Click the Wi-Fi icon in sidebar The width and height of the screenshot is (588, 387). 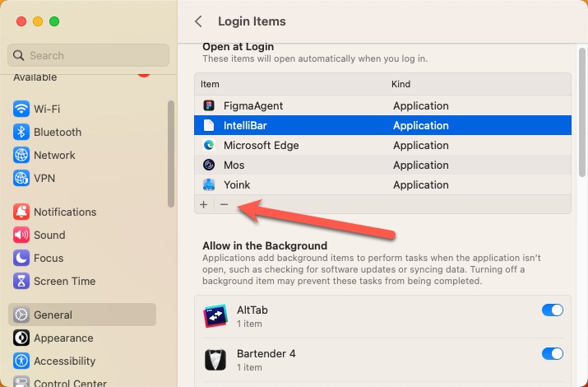[21, 109]
